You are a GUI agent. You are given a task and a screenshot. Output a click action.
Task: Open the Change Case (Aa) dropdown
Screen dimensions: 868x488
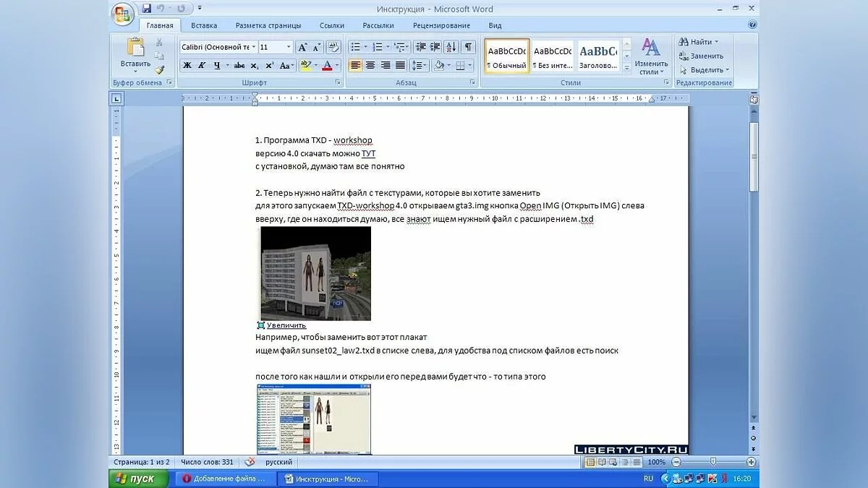(x=287, y=66)
